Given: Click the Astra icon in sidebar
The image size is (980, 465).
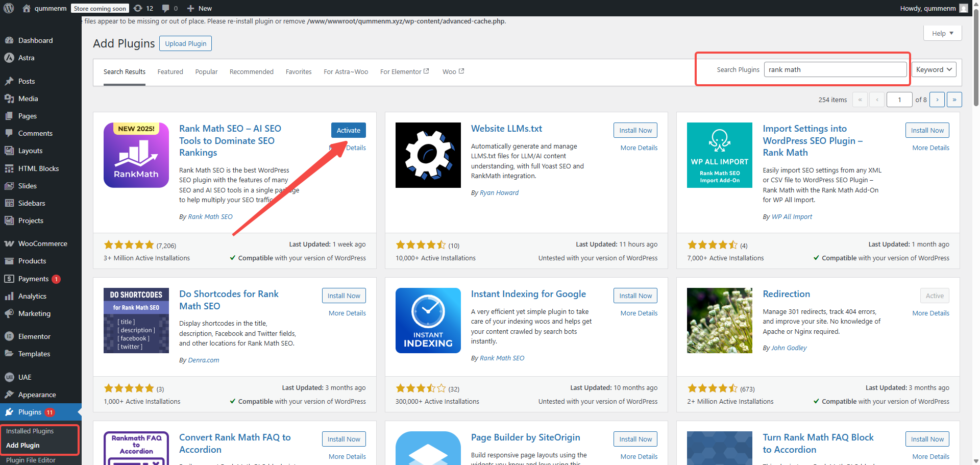Looking at the screenshot, I should (9, 58).
